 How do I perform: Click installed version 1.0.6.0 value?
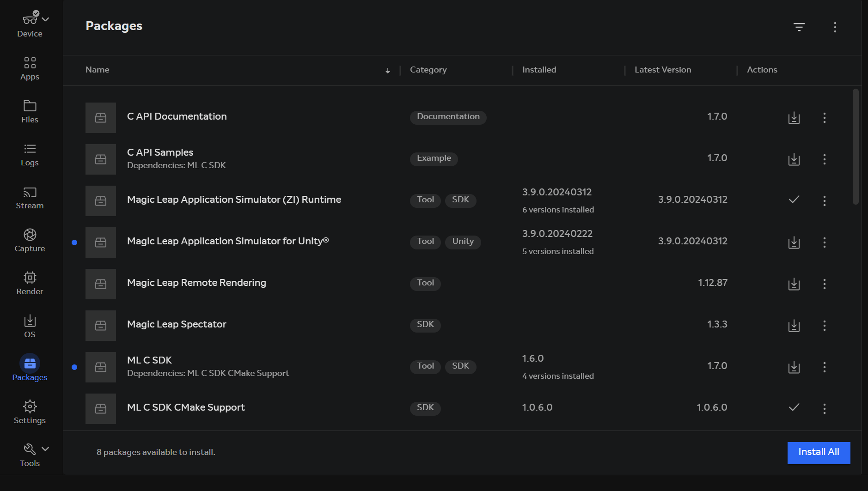(537, 407)
